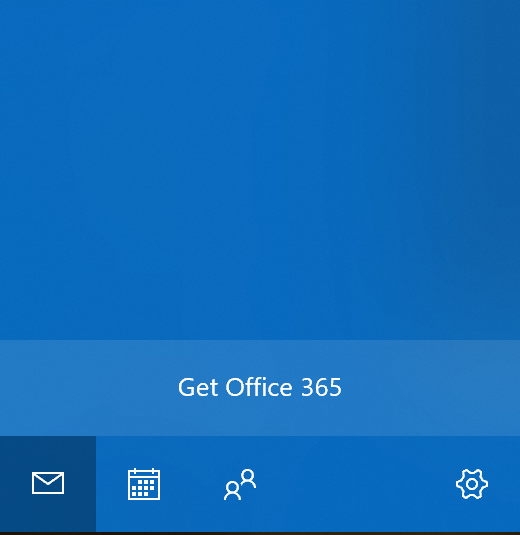
Task: Open the People contacts icon
Action: coord(240,484)
